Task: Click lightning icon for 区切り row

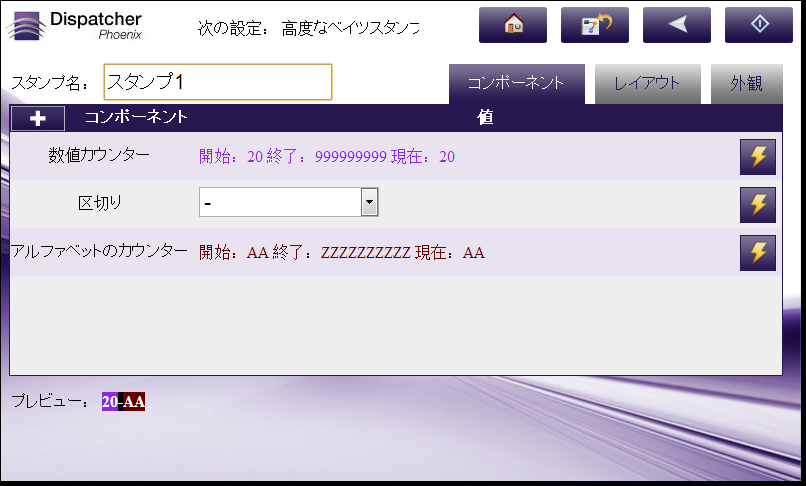Action: [x=758, y=205]
